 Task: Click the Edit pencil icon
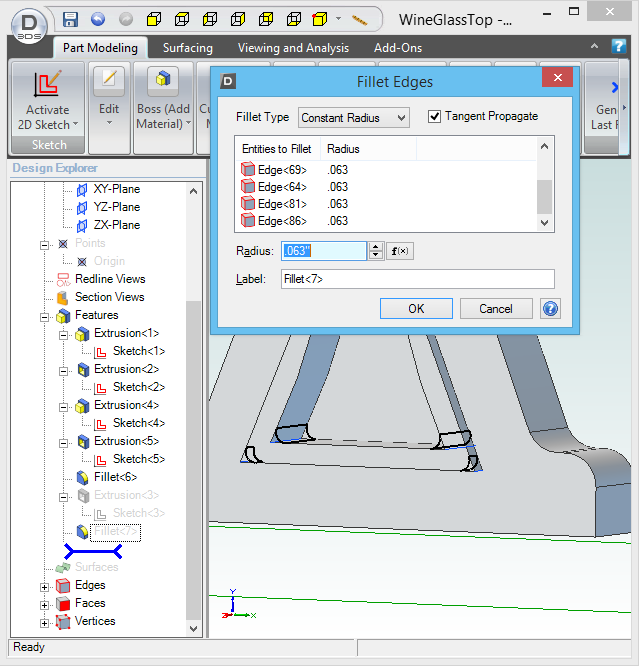pos(109,80)
